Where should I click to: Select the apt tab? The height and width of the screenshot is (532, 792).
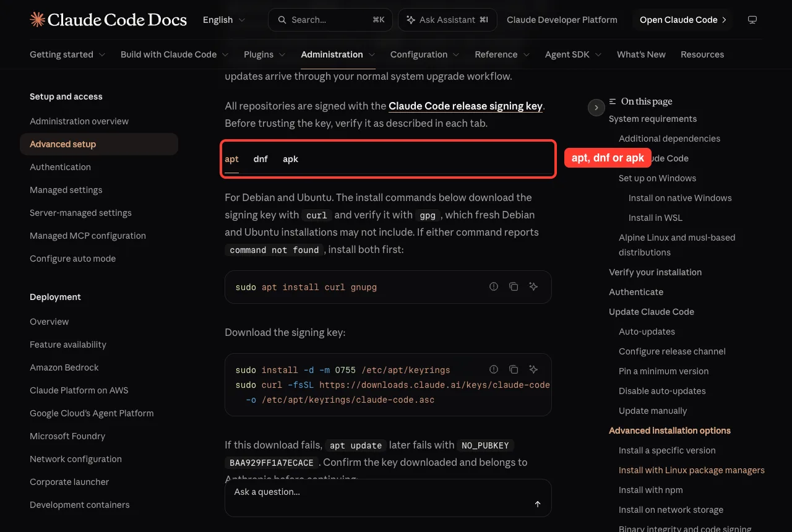231,159
